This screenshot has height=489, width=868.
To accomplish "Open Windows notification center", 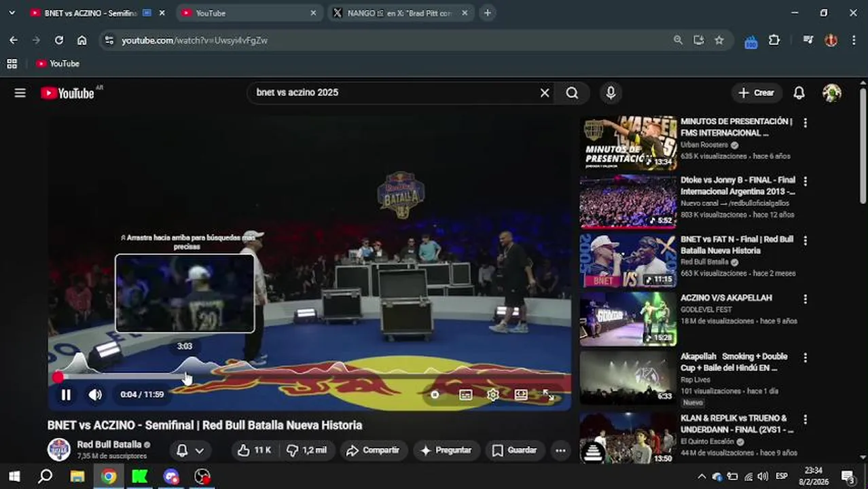I will 848,476.
